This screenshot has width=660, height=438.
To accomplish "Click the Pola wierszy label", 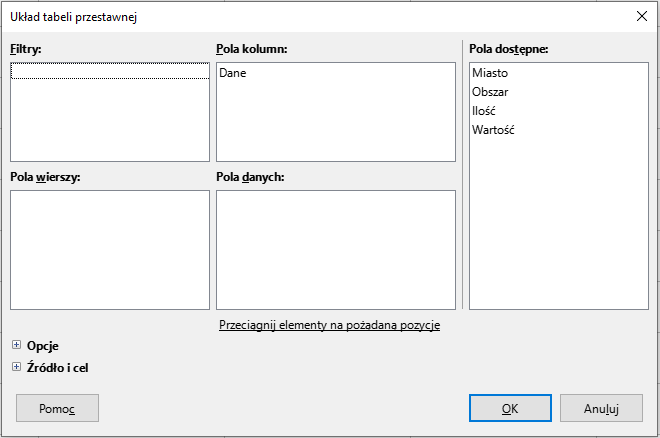I will point(45,177).
